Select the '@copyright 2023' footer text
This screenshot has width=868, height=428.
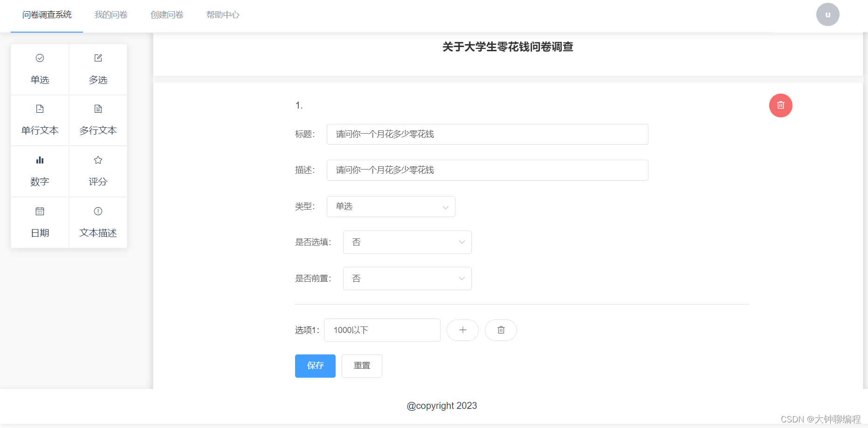[442, 406]
